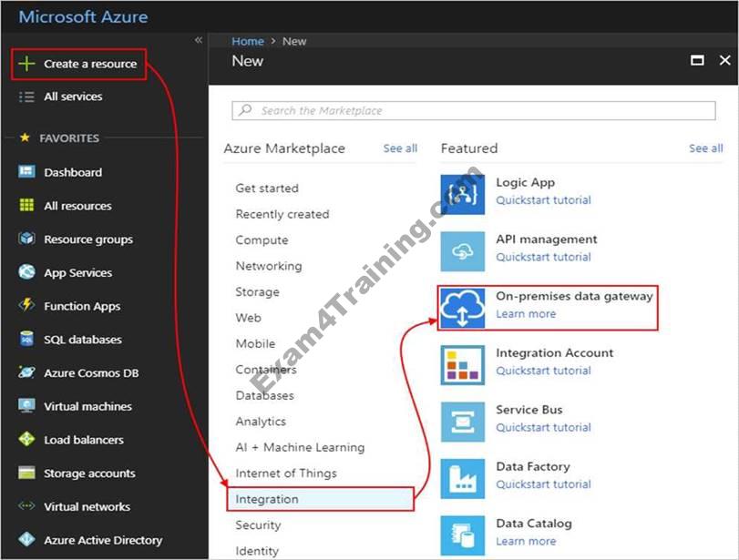Click the Integration Account tile icon
The image size is (739, 560).
click(462, 365)
